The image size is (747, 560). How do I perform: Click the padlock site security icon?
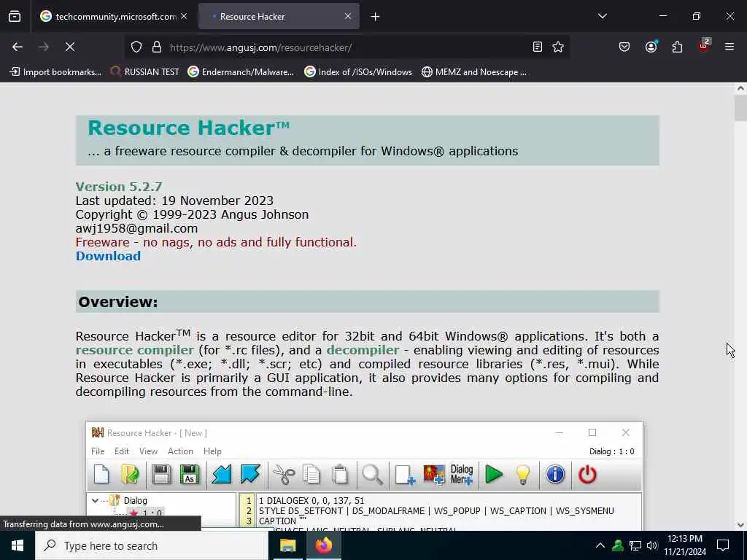pyautogui.click(x=156, y=47)
